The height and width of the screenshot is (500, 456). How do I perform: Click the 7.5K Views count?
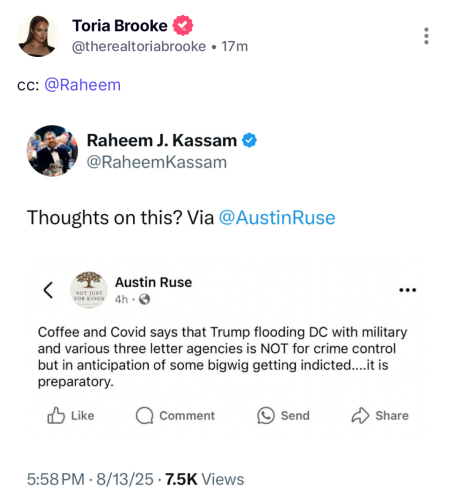[205, 479]
